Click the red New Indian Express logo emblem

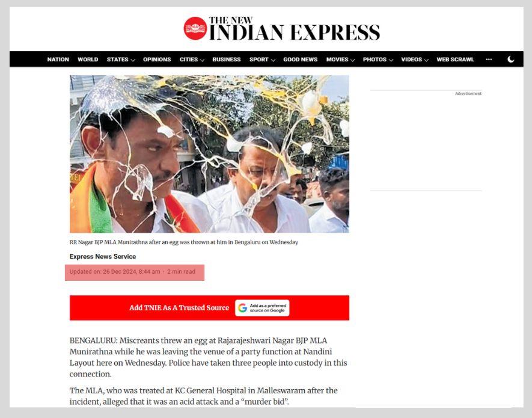click(195, 28)
